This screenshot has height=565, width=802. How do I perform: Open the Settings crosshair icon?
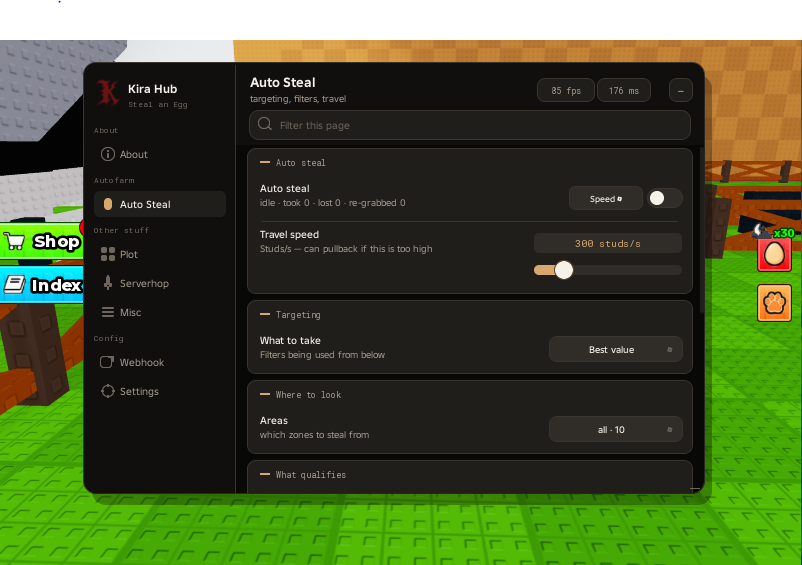[x=107, y=391]
